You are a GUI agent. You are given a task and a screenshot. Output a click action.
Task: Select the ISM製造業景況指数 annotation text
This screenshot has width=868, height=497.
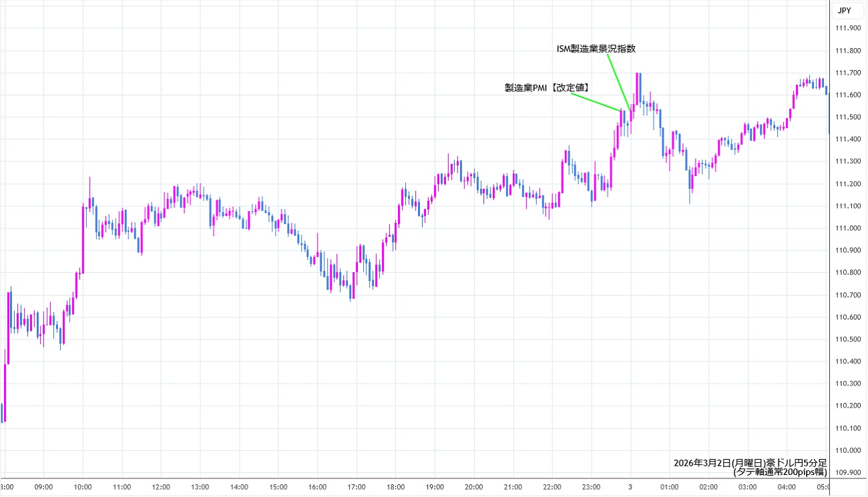point(596,49)
